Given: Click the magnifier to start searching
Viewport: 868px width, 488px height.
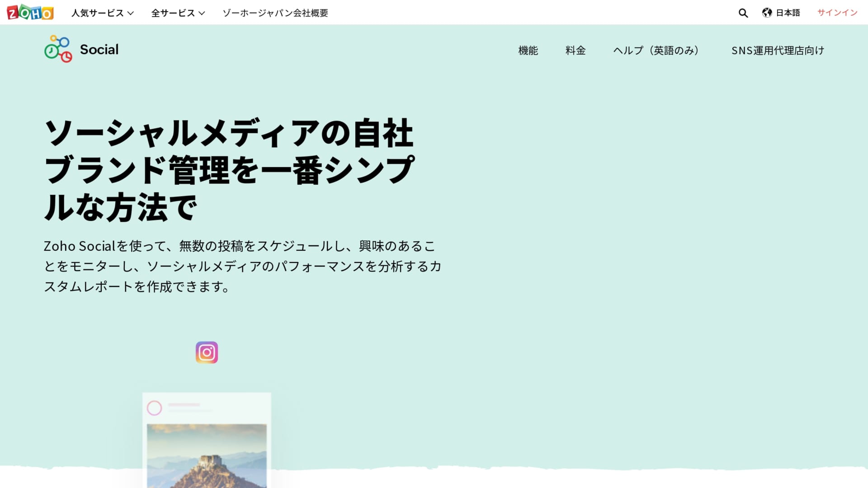Looking at the screenshot, I should pyautogui.click(x=743, y=13).
